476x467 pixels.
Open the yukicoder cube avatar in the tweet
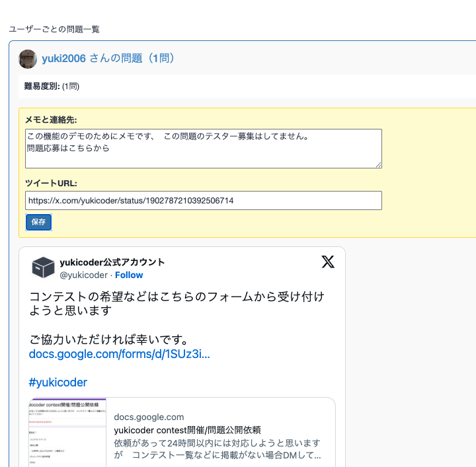(x=43, y=268)
